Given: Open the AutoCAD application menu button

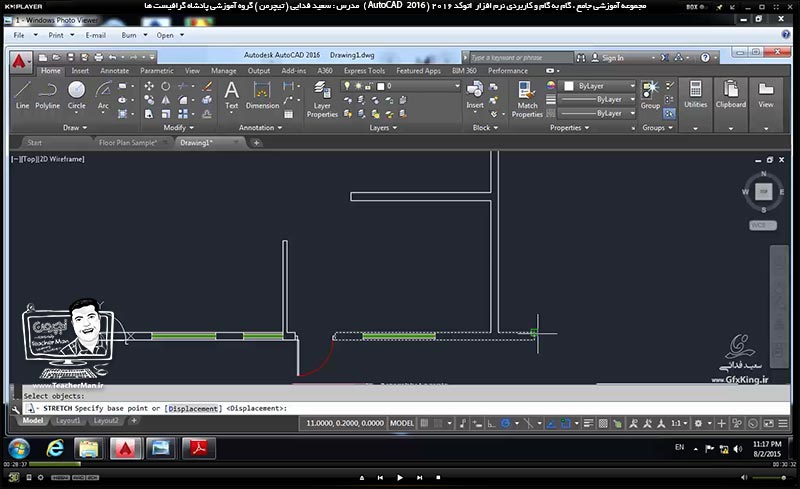Looking at the screenshot, I should (x=20, y=62).
